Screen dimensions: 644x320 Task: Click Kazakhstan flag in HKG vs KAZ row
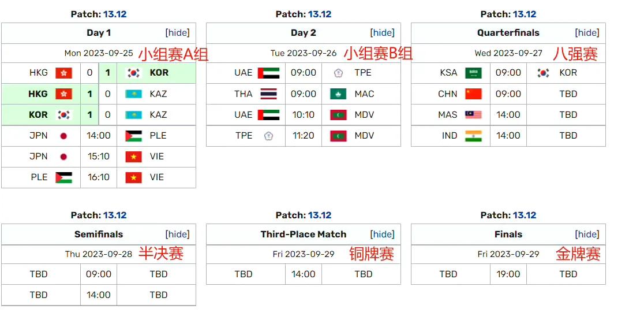[x=133, y=94]
